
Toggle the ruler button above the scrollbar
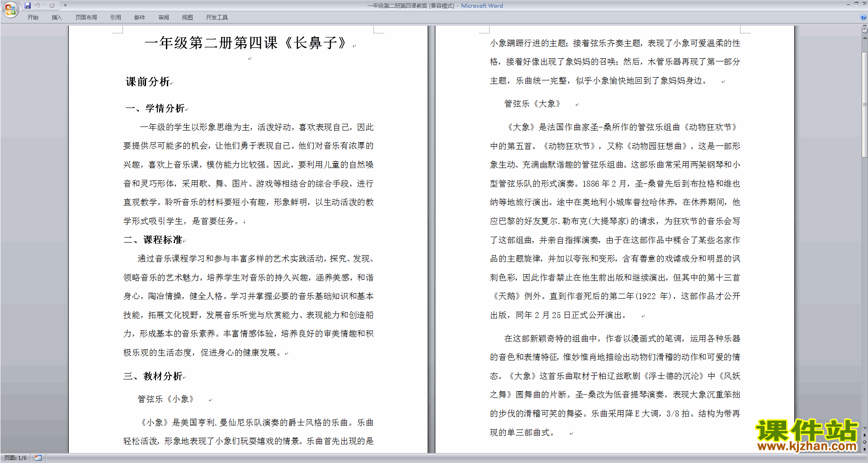(x=865, y=31)
